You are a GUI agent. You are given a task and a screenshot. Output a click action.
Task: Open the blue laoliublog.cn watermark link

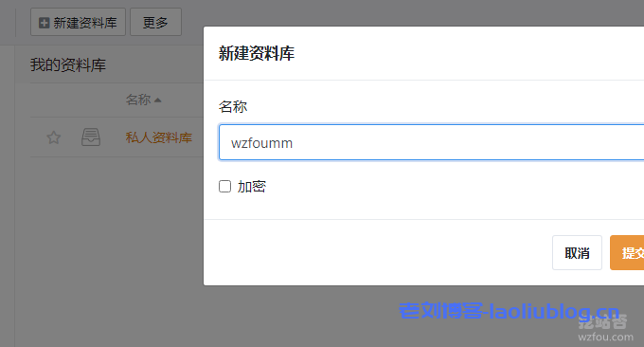coord(509,311)
